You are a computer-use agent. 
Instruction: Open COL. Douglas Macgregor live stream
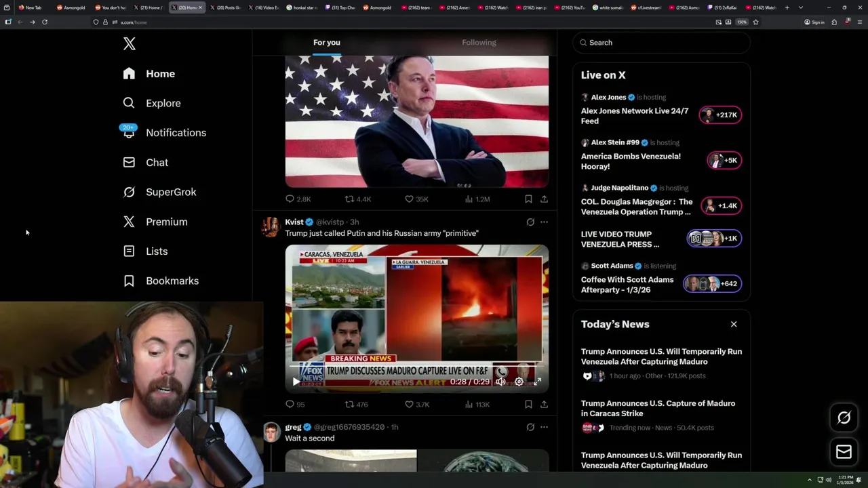(637, 207)
